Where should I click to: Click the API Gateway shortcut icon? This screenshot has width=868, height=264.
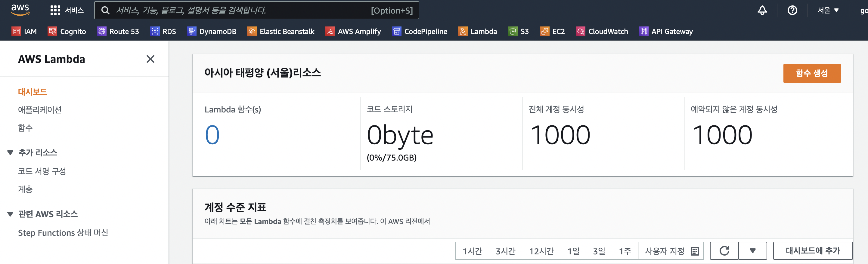click(643, 31)
